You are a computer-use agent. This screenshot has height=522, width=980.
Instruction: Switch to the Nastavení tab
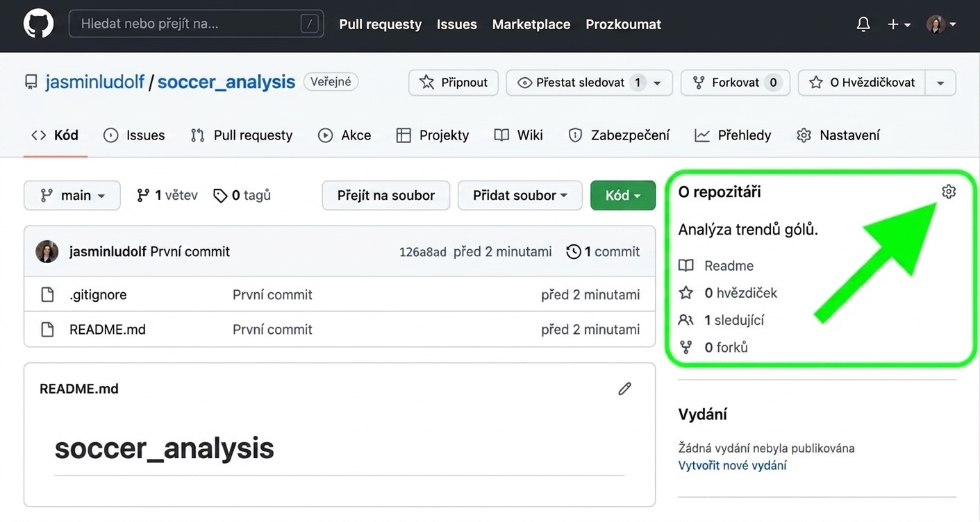click(838, 135)
